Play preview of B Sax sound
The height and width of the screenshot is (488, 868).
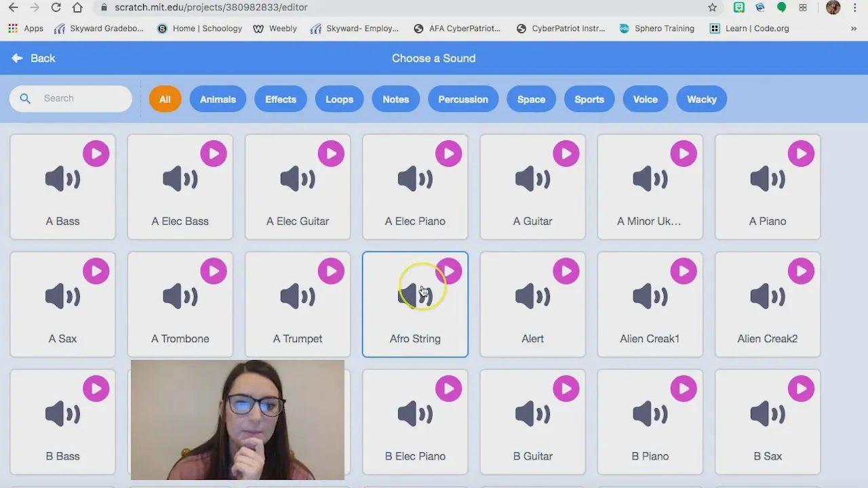tap(801, 388)
